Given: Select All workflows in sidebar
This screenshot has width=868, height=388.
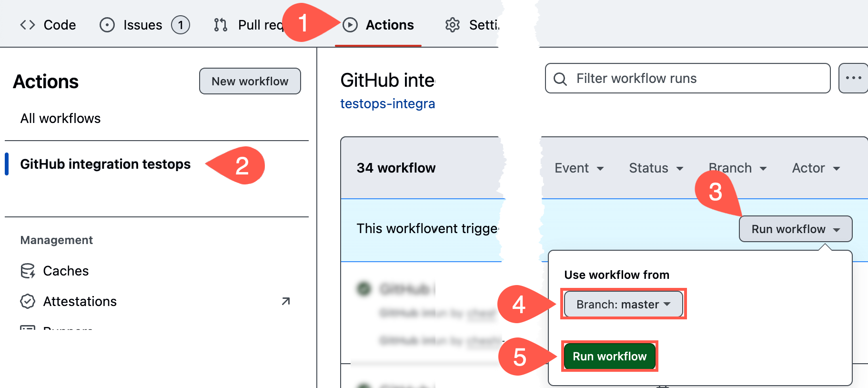Looking at the screenshot, I should (61, 118).
